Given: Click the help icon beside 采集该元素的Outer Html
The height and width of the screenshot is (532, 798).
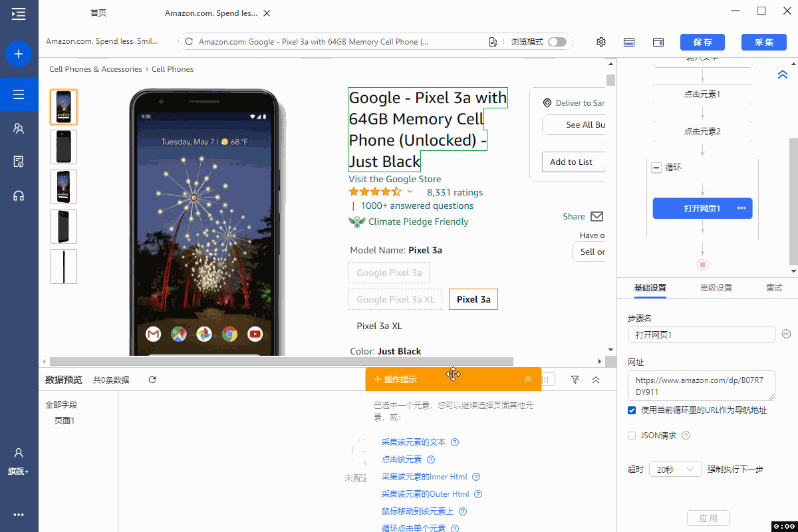Looking at the screenshot, I should [x=478, y=494].
